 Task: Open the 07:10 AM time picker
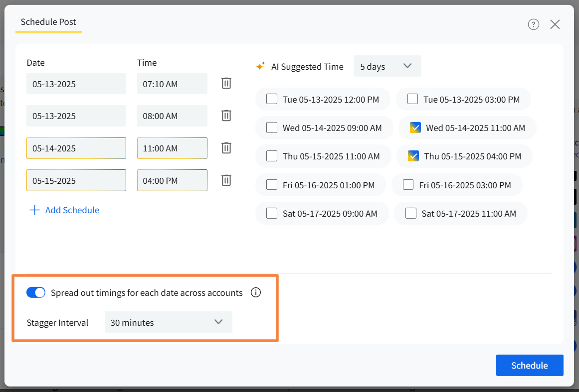[x=172, y=84]
